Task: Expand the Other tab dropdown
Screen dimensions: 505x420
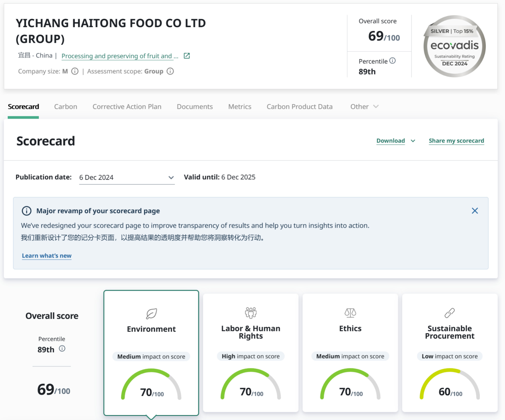Action: click(x=364, y=107)
